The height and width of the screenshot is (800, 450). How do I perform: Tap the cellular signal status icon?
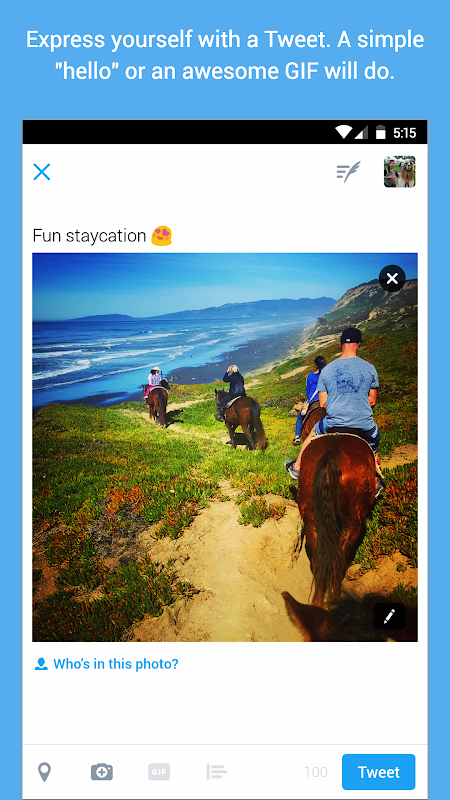pyautogui.click(x=362, y=133)
